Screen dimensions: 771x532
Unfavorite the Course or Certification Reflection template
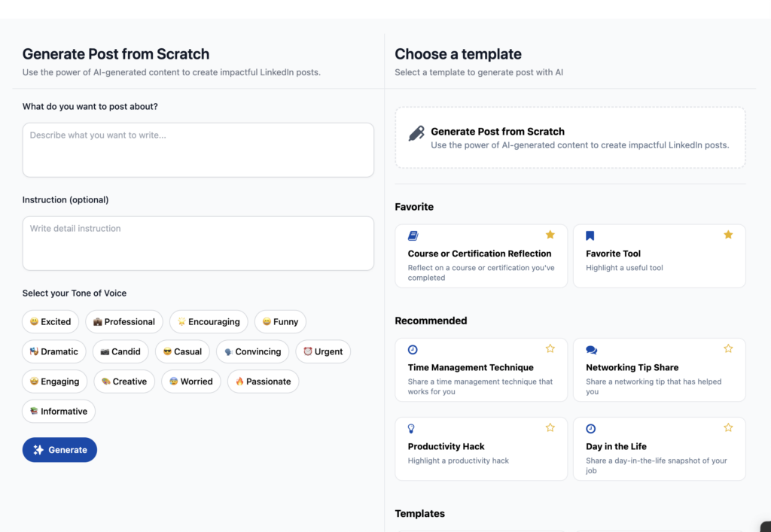(550, 234)
